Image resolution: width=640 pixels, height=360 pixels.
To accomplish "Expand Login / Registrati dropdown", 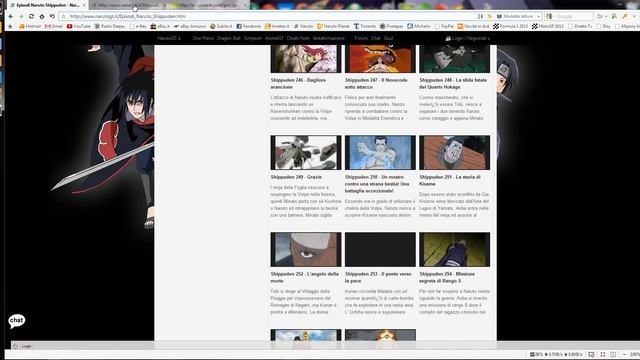I will coord(467,38).
